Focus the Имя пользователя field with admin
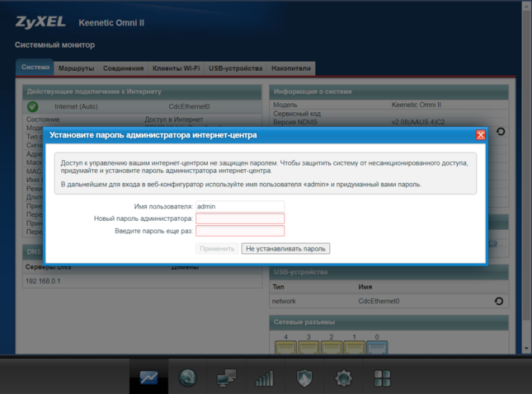The height and width of the screenshot is (394, 532). tap(240, 206)
